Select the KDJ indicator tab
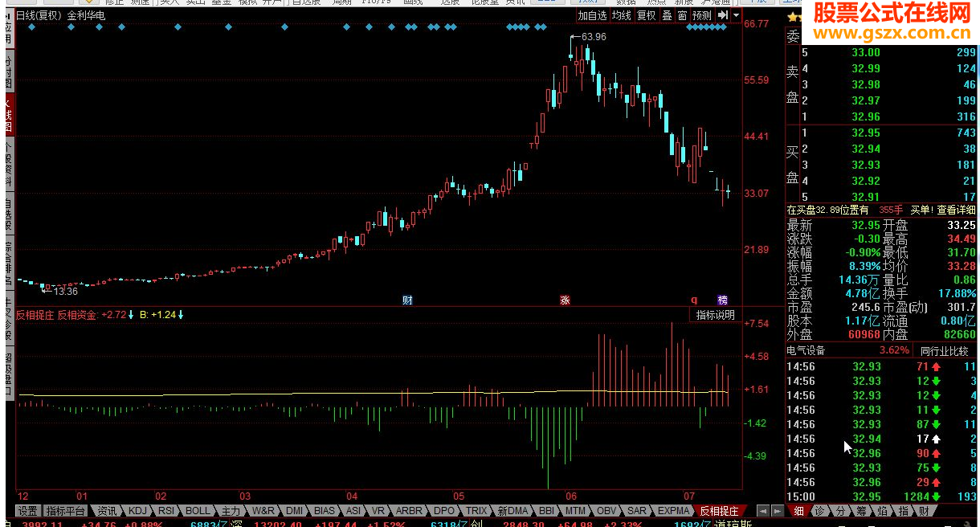 137,511
